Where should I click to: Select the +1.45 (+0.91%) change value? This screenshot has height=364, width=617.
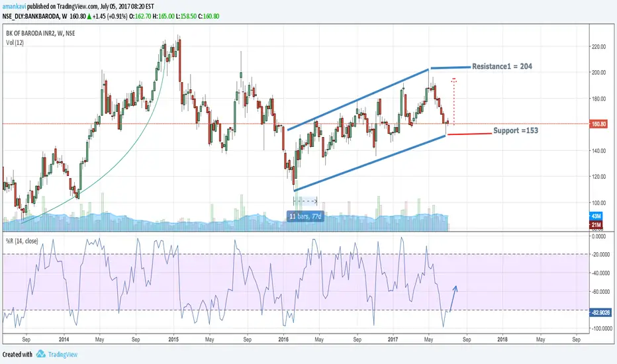tap(110, 17)
